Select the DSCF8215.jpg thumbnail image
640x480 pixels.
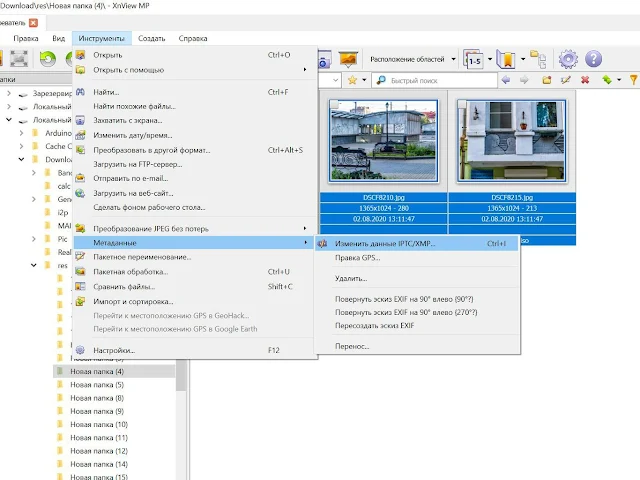click(511, 141)
